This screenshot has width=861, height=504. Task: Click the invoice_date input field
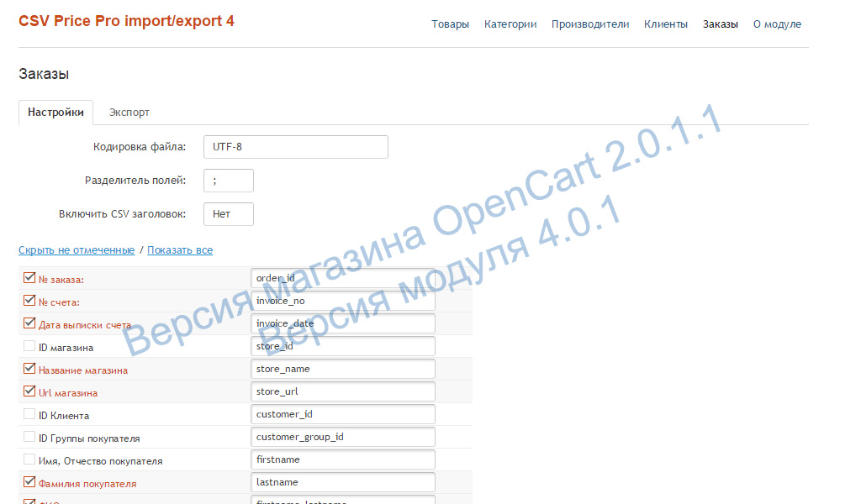click(343, 323)
